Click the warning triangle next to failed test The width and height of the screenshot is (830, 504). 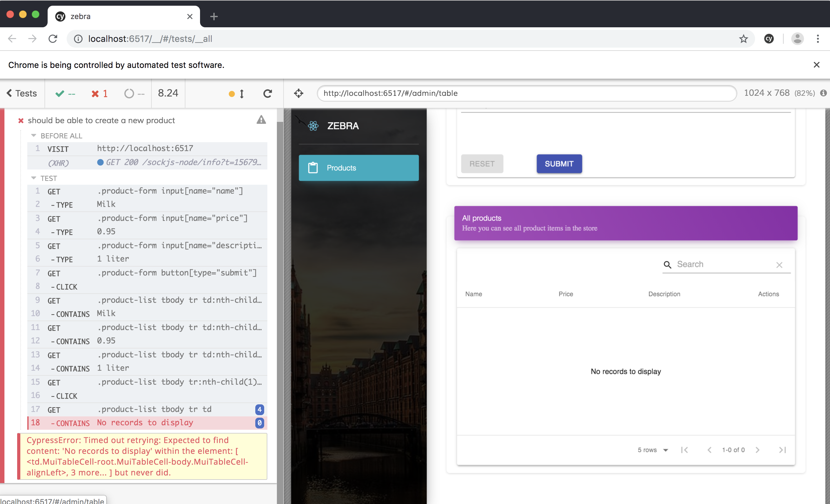(x=261, y=120)
